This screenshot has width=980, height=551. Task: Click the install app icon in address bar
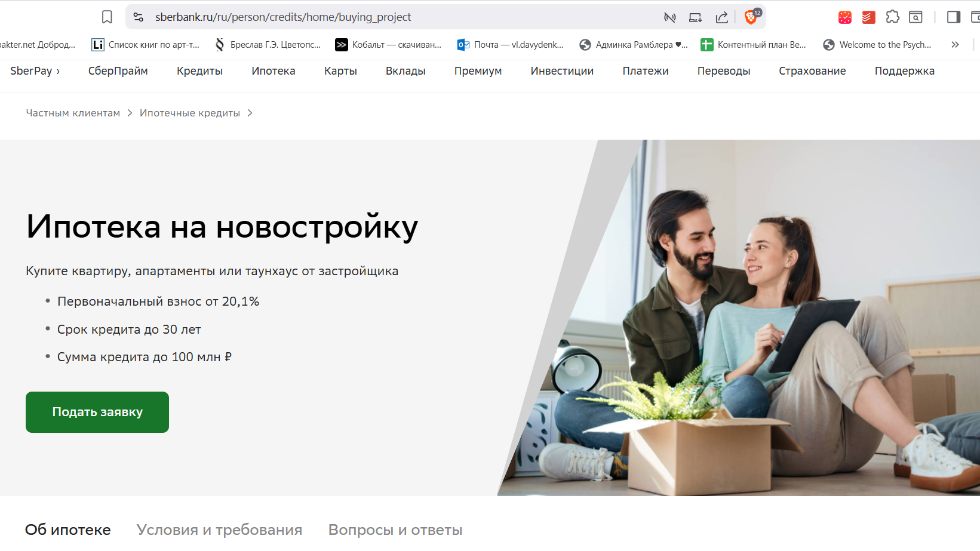(x=696, y=17)
